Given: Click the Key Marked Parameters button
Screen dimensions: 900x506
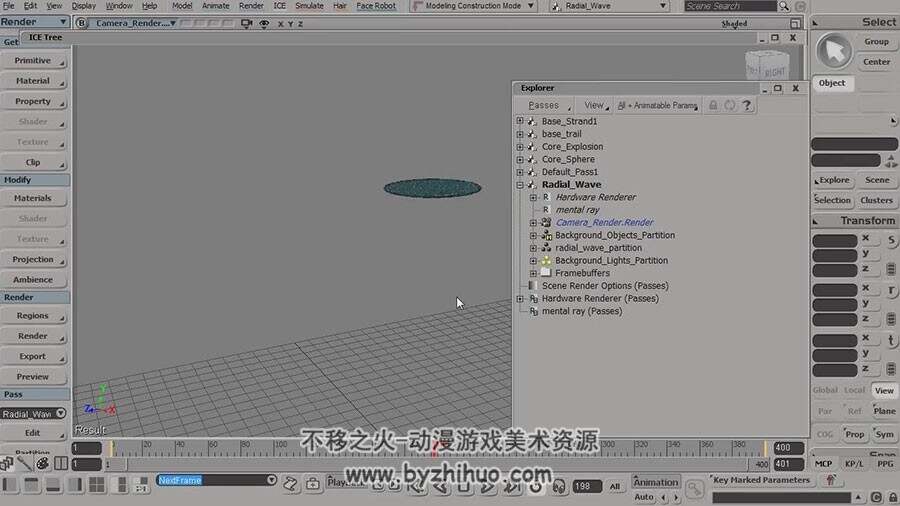Looking at the screenshot, I should point(761,480).
